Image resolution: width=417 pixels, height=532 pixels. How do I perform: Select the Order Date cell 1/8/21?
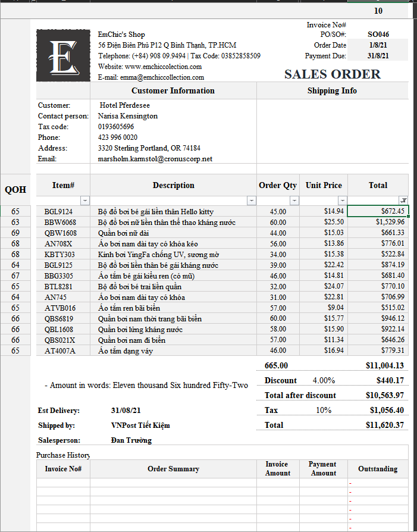tap(378, 45)
